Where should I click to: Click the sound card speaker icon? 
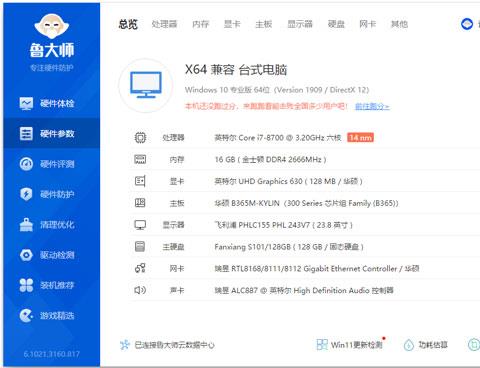point(140,290)
